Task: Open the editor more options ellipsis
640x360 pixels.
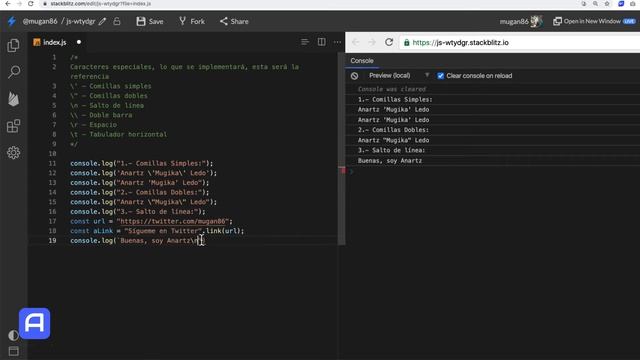Action: click(337, 42)
